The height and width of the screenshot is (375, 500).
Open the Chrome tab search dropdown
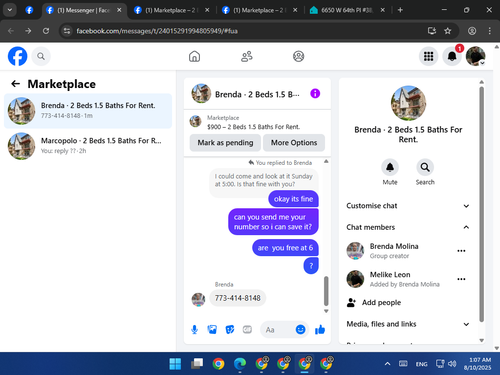click(x=10, y=10)
